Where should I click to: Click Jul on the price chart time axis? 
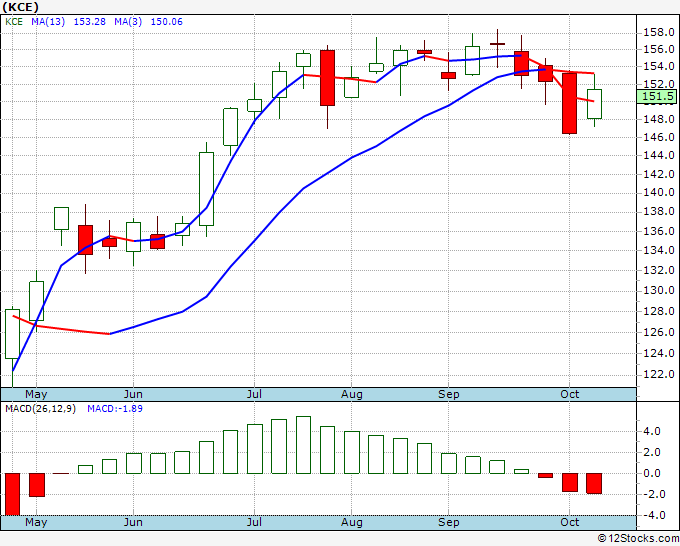pos(254,395)
